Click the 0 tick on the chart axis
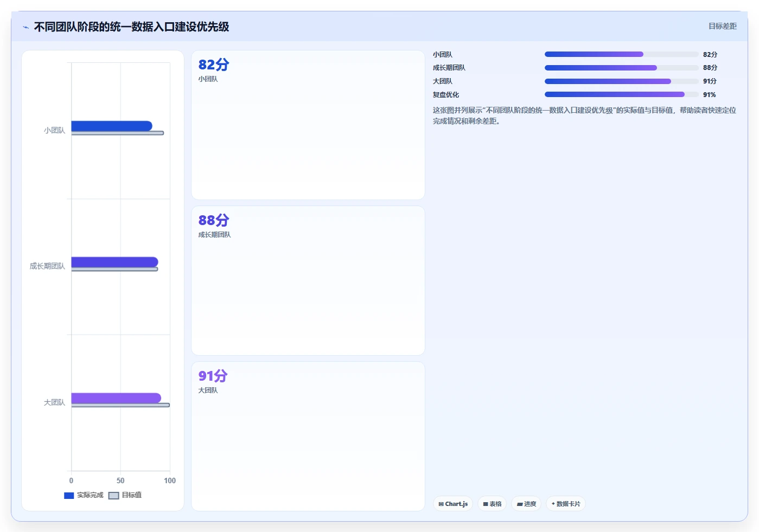 coord(71,480)
